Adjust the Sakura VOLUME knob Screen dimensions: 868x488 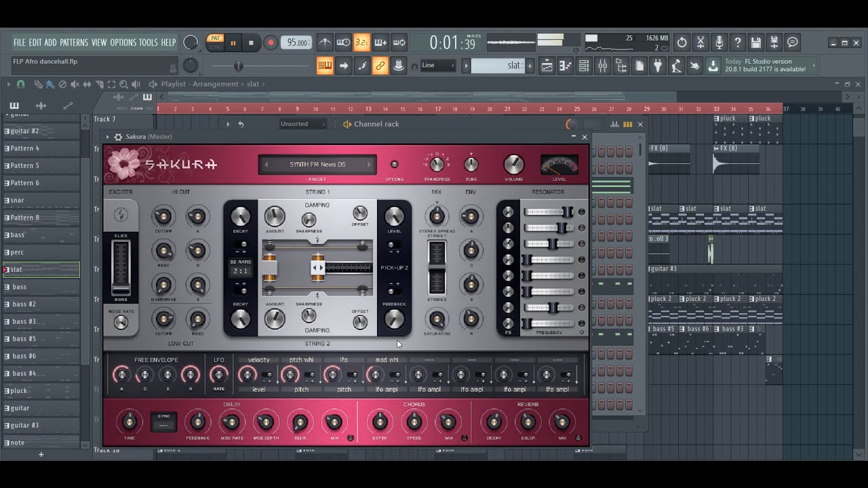[513, 164]
